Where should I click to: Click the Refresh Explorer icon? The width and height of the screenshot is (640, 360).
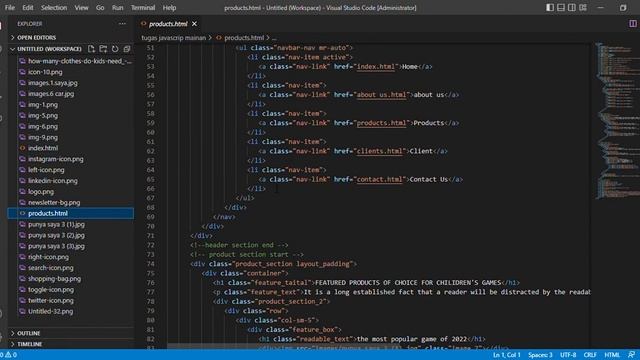tap(115, 49)
